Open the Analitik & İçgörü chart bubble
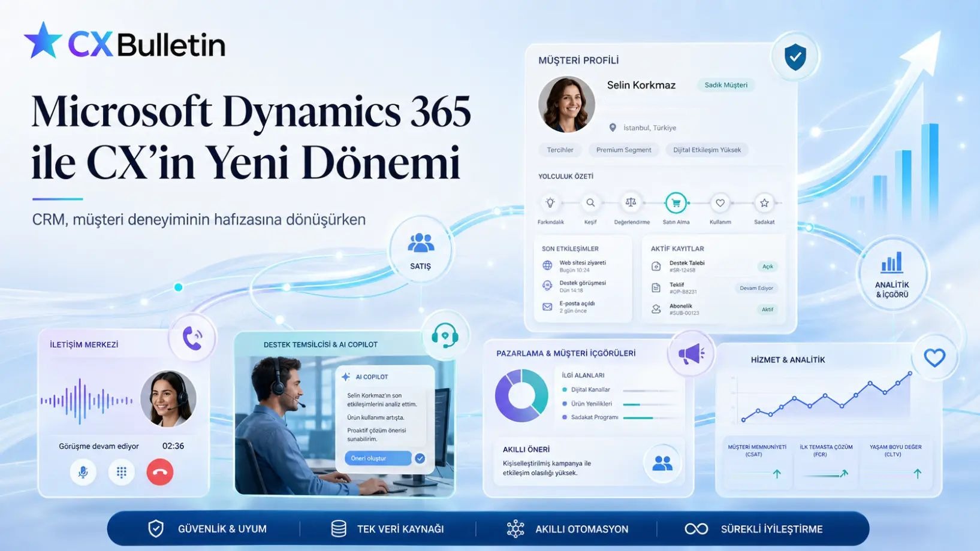 892,274
